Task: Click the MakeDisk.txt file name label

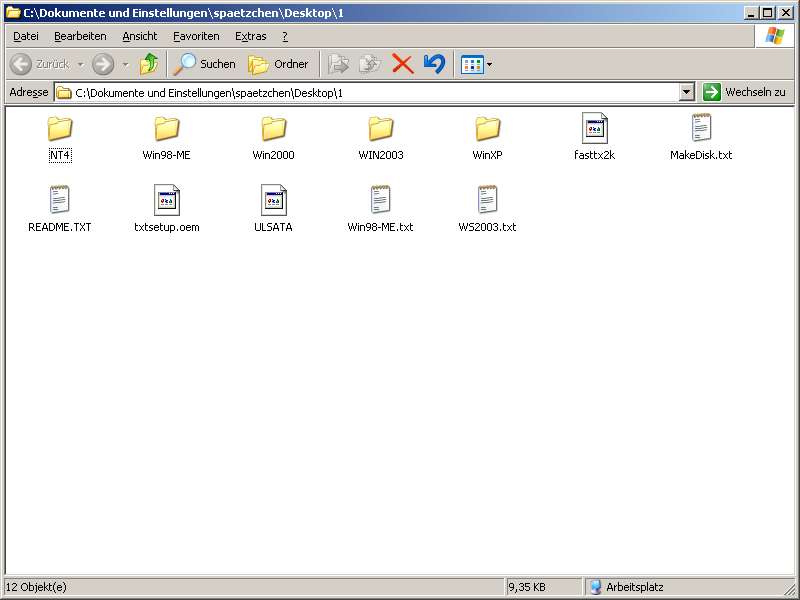Action: click(x=701, y=155)
